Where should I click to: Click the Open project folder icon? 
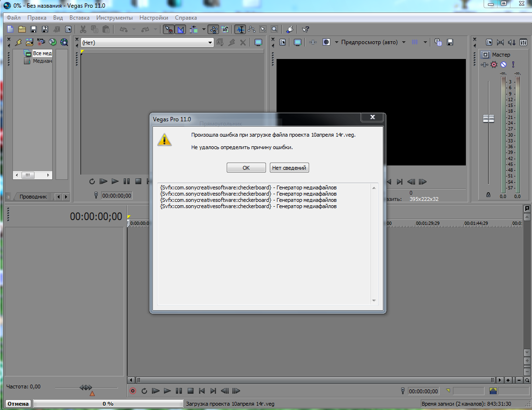point(22,30)
